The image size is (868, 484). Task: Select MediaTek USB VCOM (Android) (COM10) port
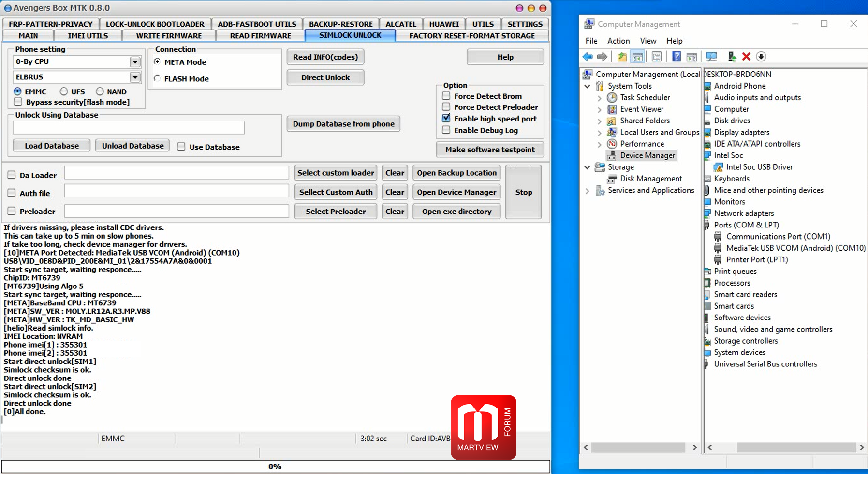point(795,248)
